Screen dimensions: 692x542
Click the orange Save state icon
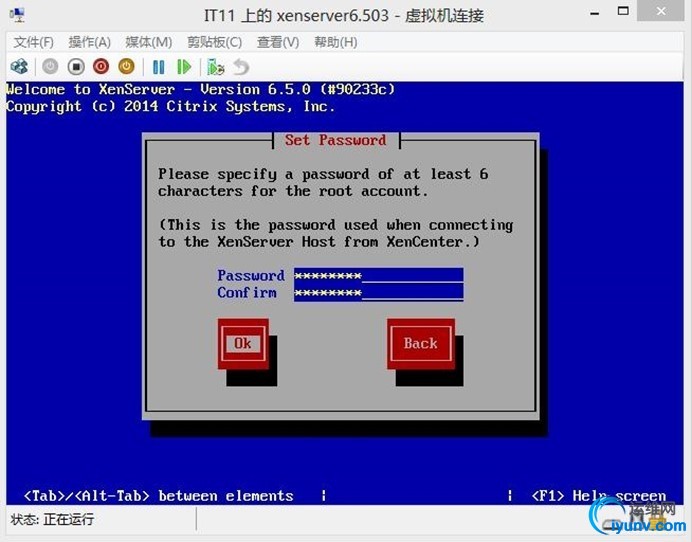coord(126,67)
